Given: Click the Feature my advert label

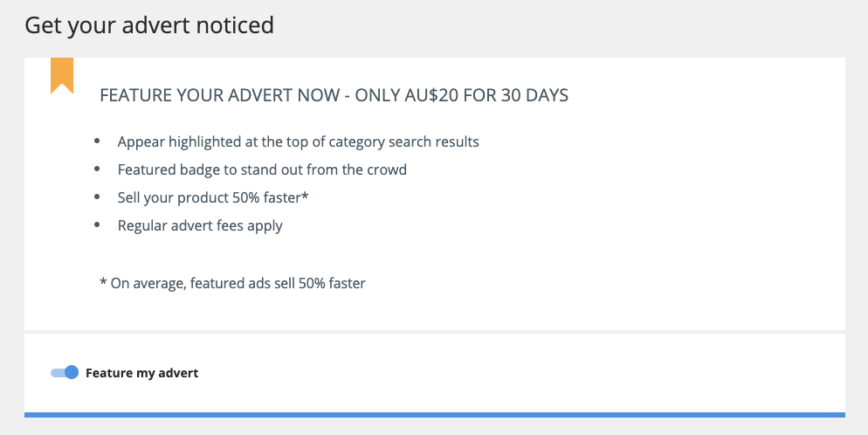Looking at the screenshot, I should pos(141,373).
